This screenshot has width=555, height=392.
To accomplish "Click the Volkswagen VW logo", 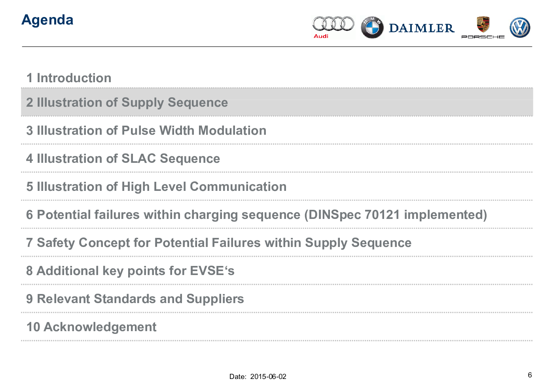I will (520, 28).
